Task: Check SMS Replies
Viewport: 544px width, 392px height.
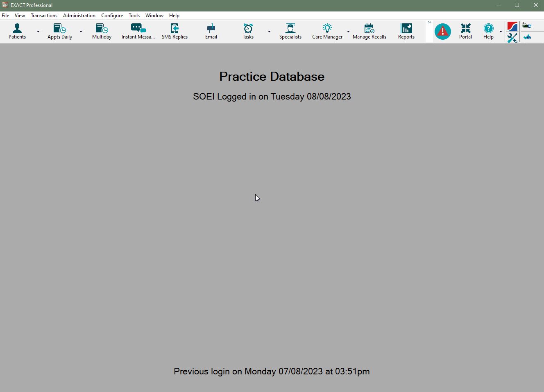Action: [175, 31]
